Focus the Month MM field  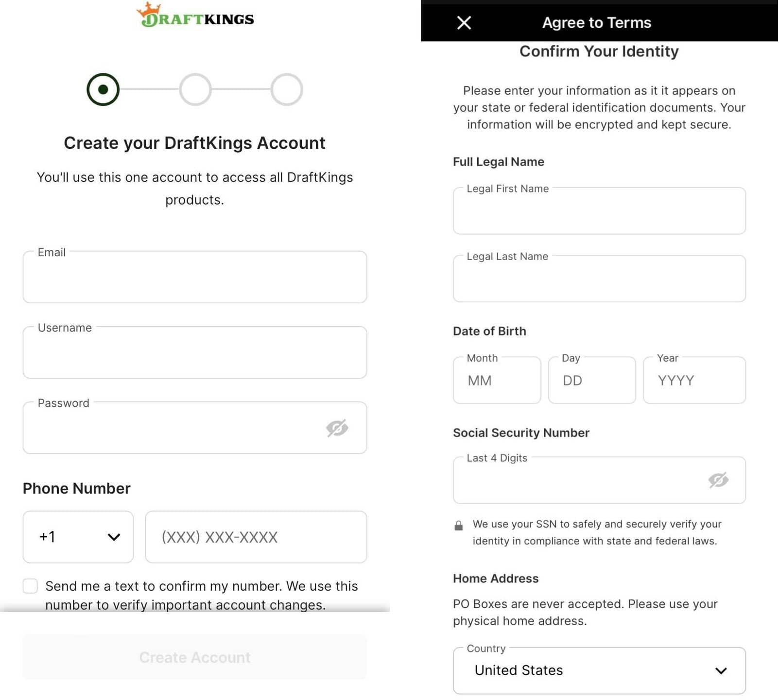497,380
